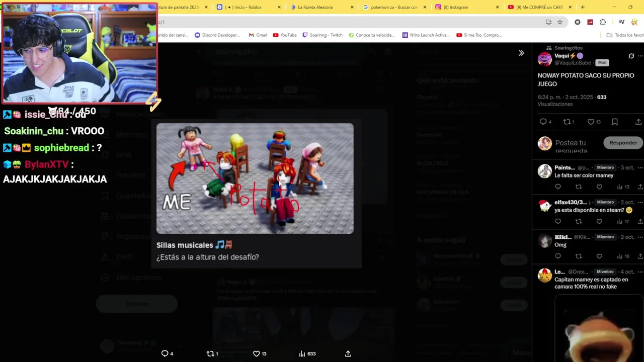Open the Gmail bookmark
Image resolution: width=644 pixels, height=362 pixels.
point(258,35)
